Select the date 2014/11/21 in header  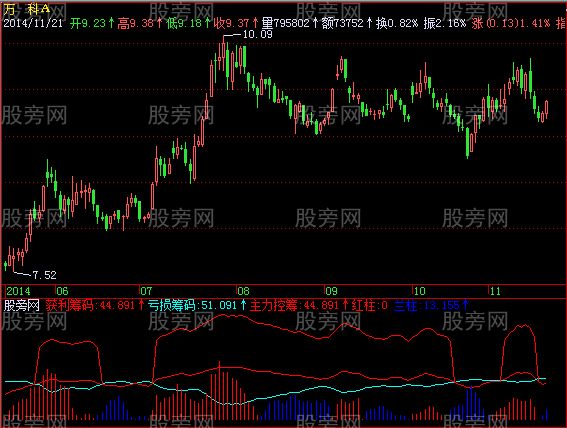pos(33,23)
